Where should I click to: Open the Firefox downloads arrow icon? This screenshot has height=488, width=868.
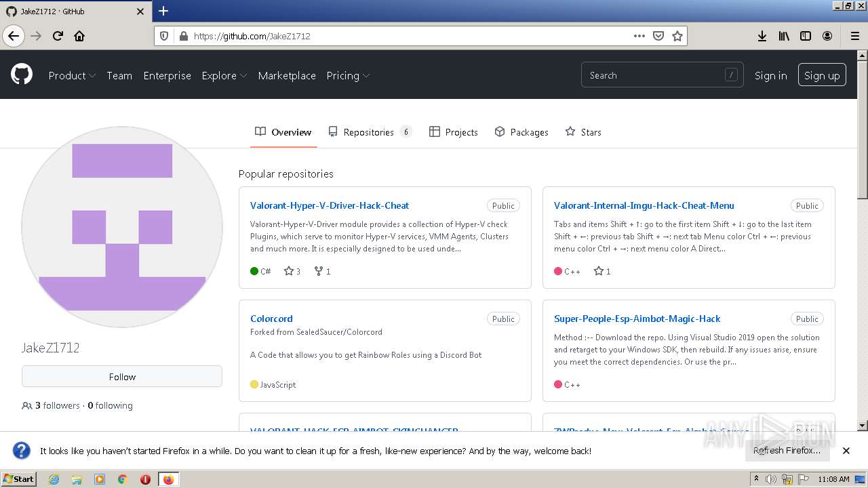[x=762, y=36]
